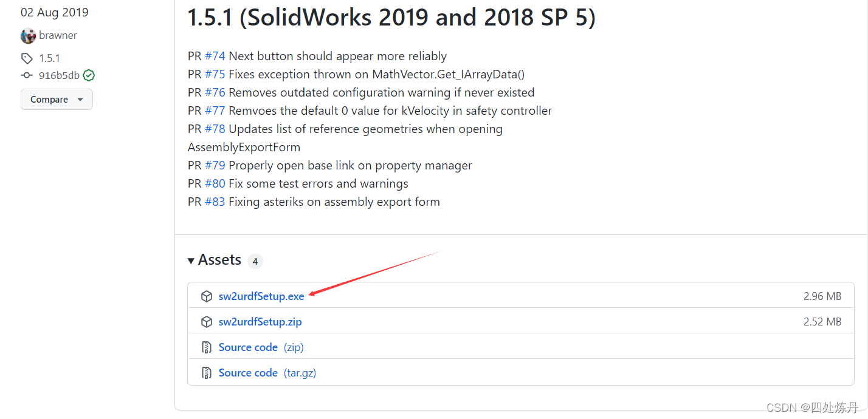Image resolution: width=868 pixels, height=419 pixels.
Task: Download Source code (tar.gz)
Action: 267,373
